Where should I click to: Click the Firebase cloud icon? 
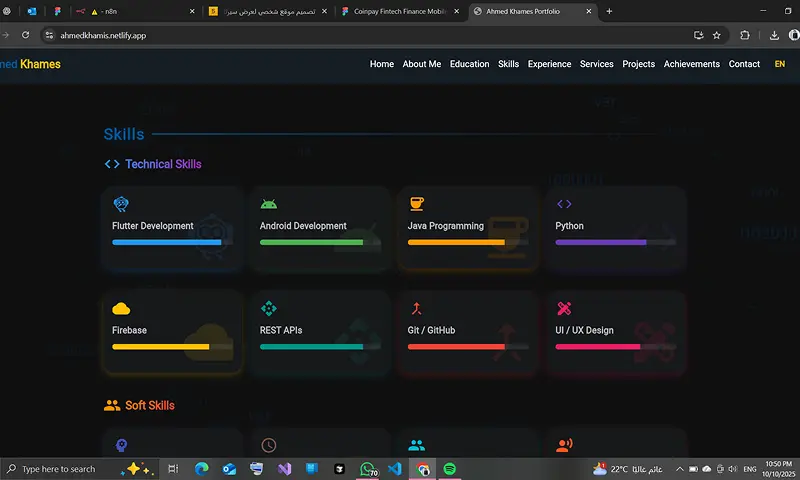point(121,309)
